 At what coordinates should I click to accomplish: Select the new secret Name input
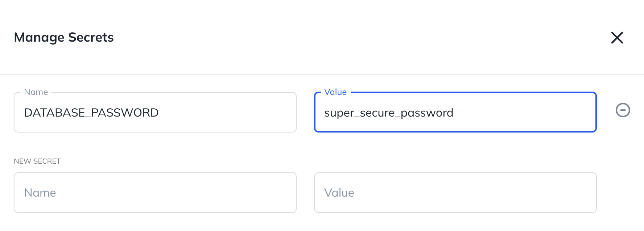point(155,193)
